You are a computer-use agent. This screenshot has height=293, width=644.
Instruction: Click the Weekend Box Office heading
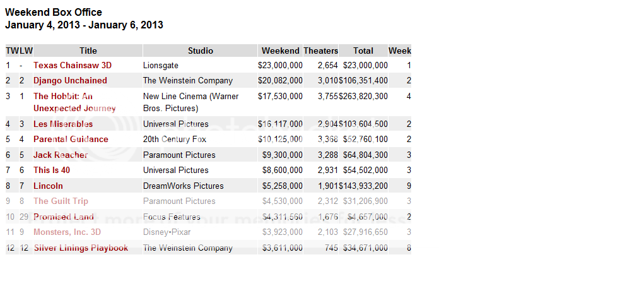tap(54, 13)
